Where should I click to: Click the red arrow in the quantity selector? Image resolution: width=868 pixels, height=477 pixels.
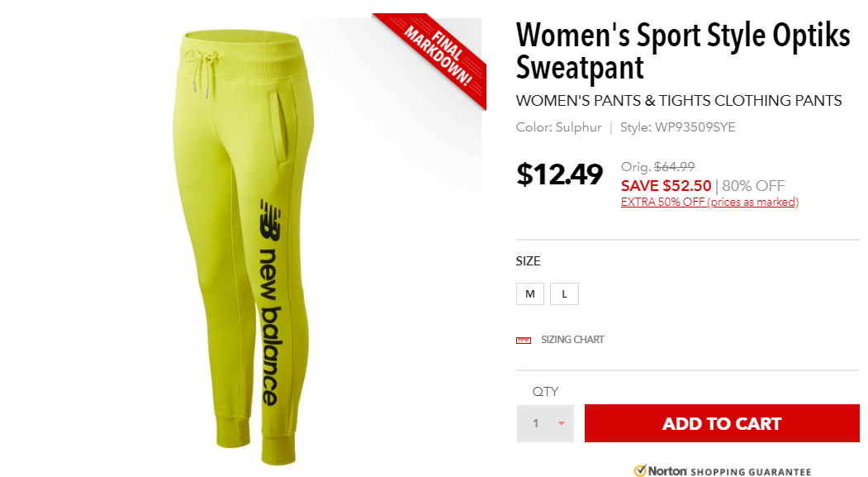[562, 424]
